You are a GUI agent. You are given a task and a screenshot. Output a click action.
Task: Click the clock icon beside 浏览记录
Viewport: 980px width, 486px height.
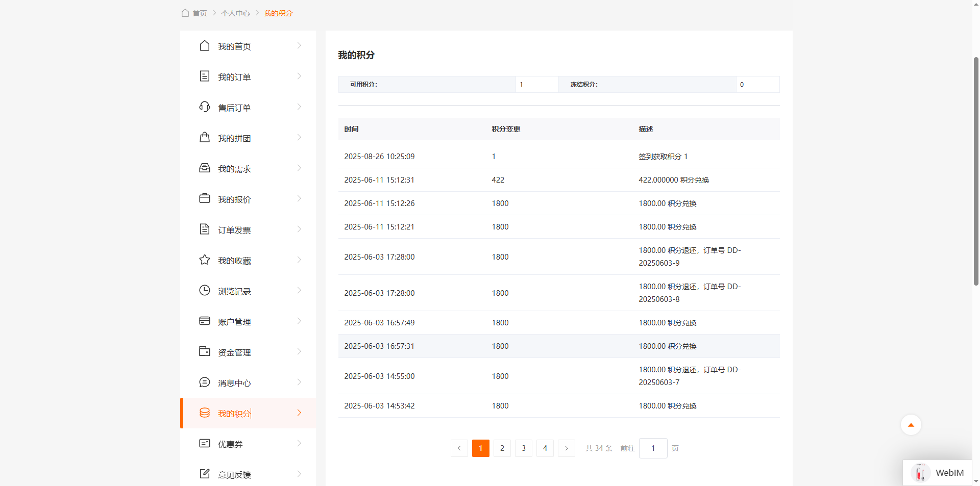[x=205, y=291]
